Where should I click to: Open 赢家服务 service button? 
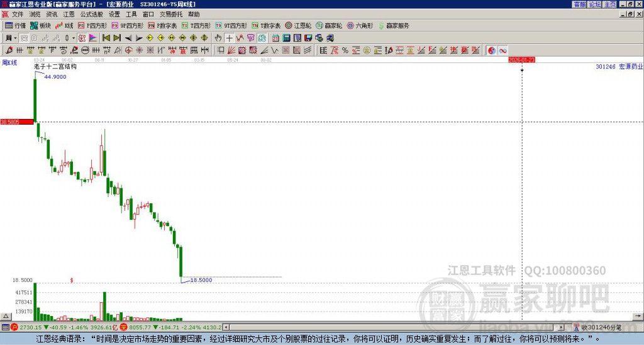(x=394, y=25)
